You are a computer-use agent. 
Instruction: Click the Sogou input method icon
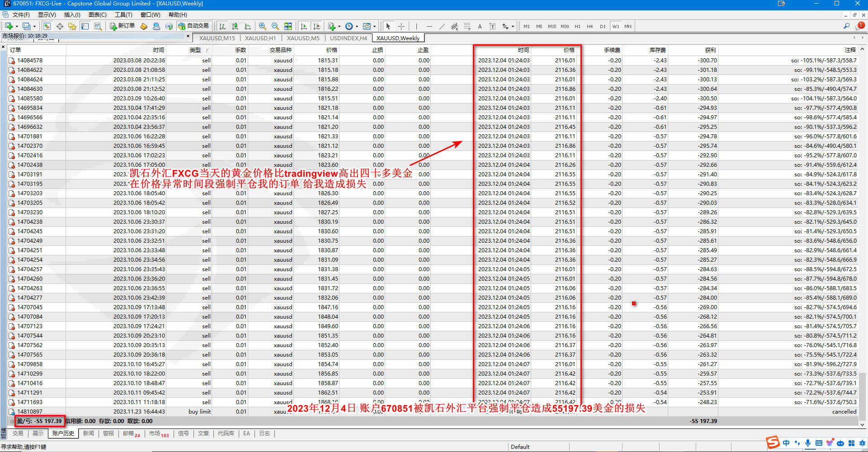tap(773, 443)
